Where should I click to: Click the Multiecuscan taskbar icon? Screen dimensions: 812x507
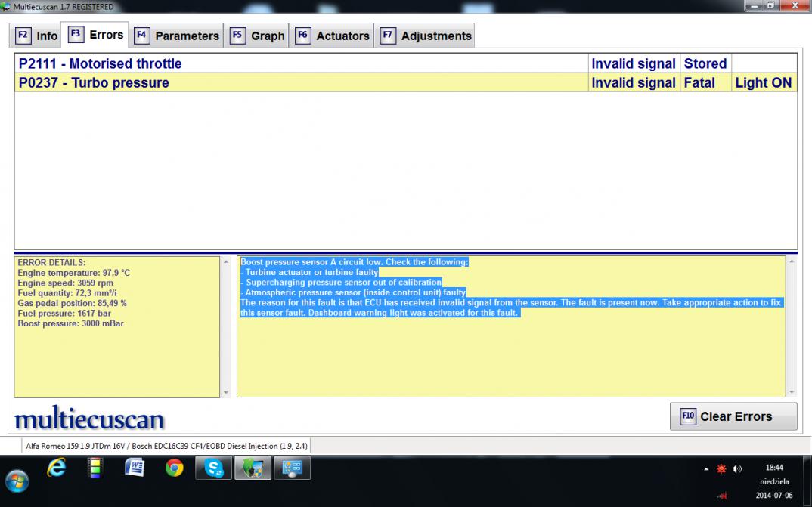click(253, 468)
